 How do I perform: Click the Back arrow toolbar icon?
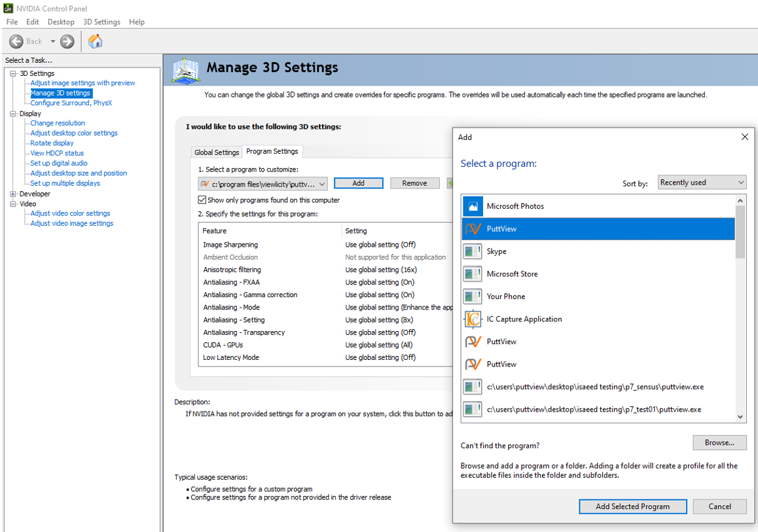[x=16, y=42]
